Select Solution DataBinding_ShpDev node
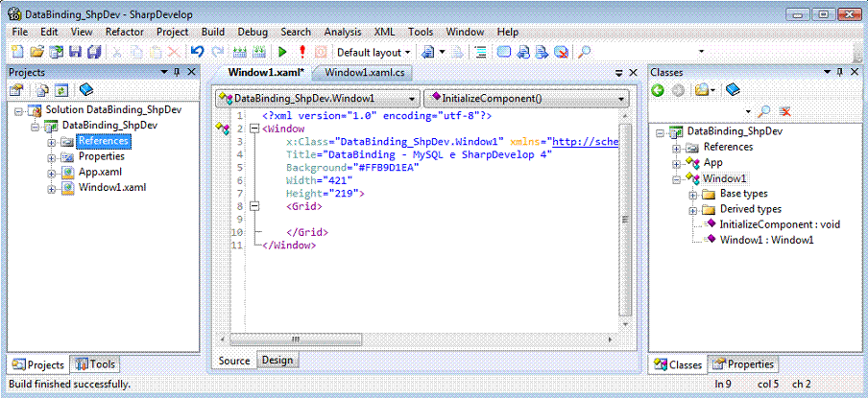Screen dimensions: 868x398 [x=113, y=109]
